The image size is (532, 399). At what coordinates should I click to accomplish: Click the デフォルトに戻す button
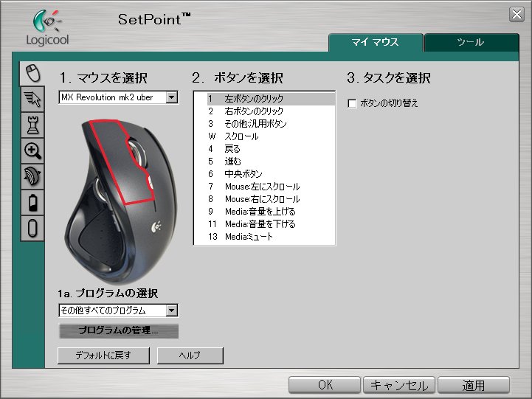[x=103, y=355]
